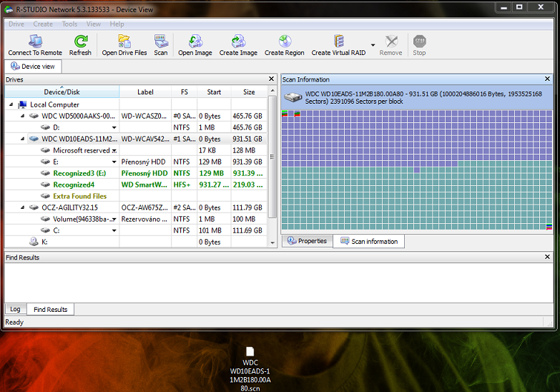560x392 pixels.
Task: Close the Scan Information panel
Action: (547, 79)
